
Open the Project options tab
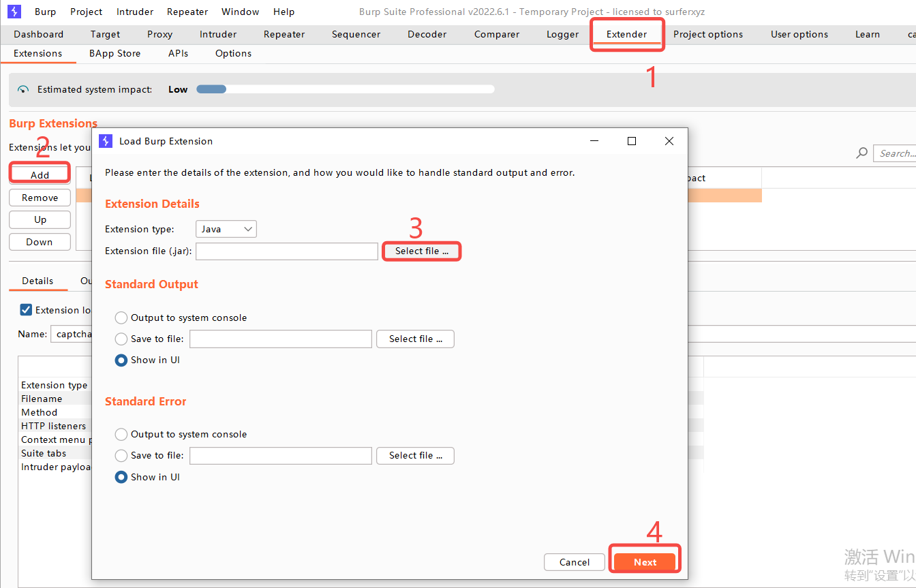click(708, 34)
